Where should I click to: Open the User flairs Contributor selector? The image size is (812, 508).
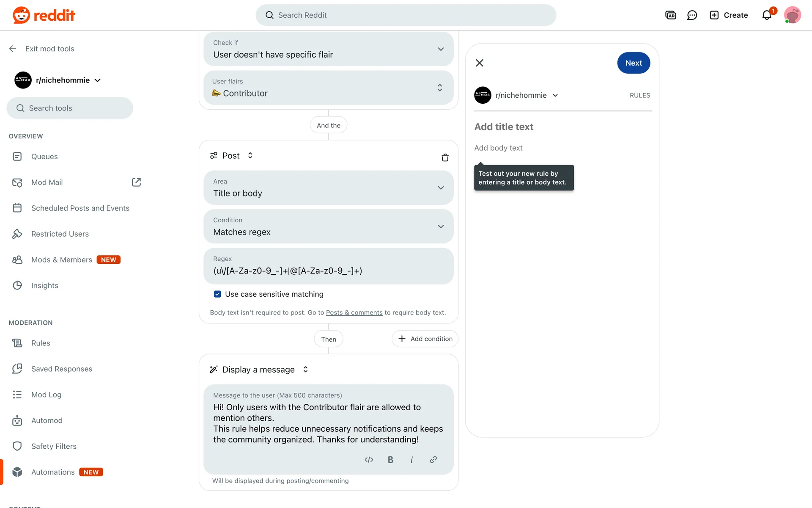(328, 88)
